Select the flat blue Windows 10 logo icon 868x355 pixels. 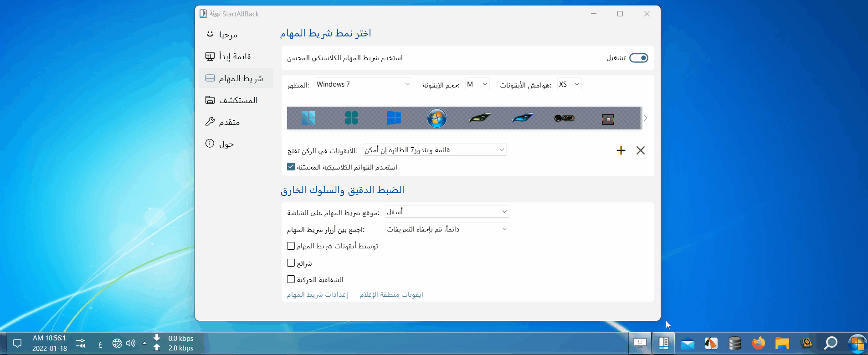394,118
